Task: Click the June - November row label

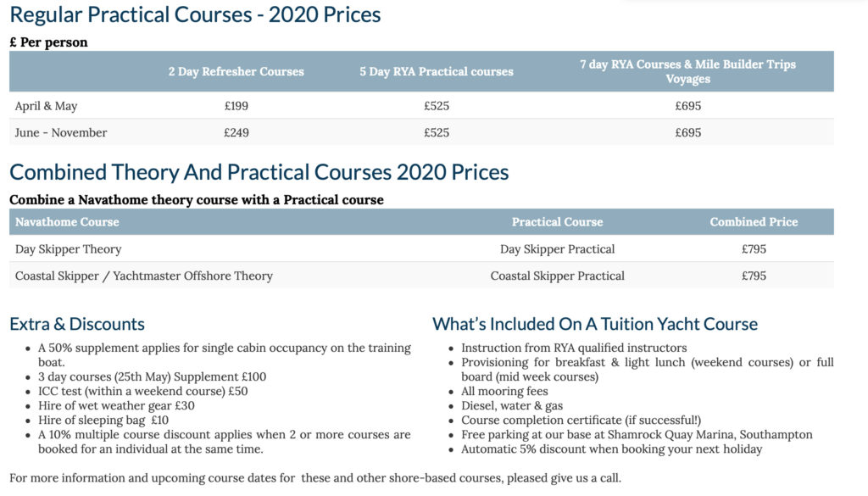Action: [x=61, y=132]
